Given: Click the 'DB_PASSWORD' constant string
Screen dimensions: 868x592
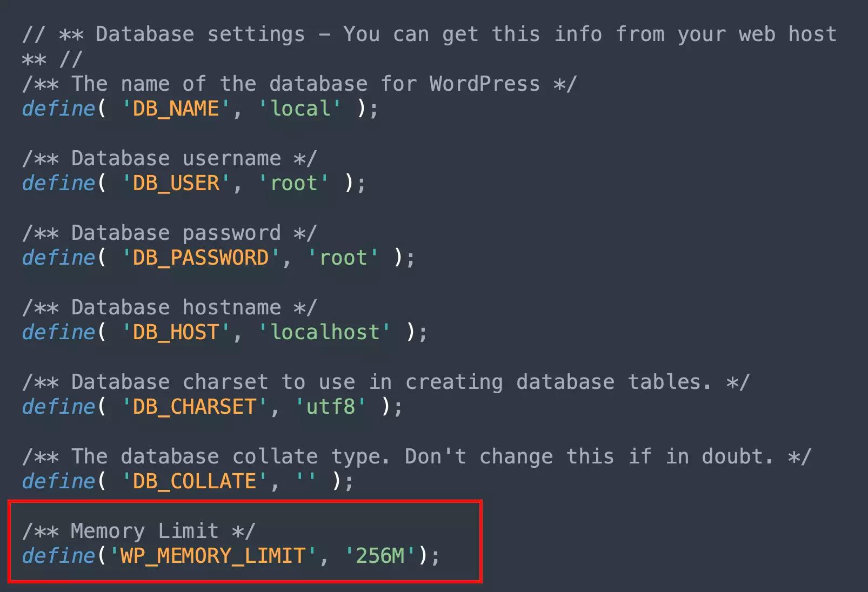Looking at the screenshot, I should click(x=201, y=258).
